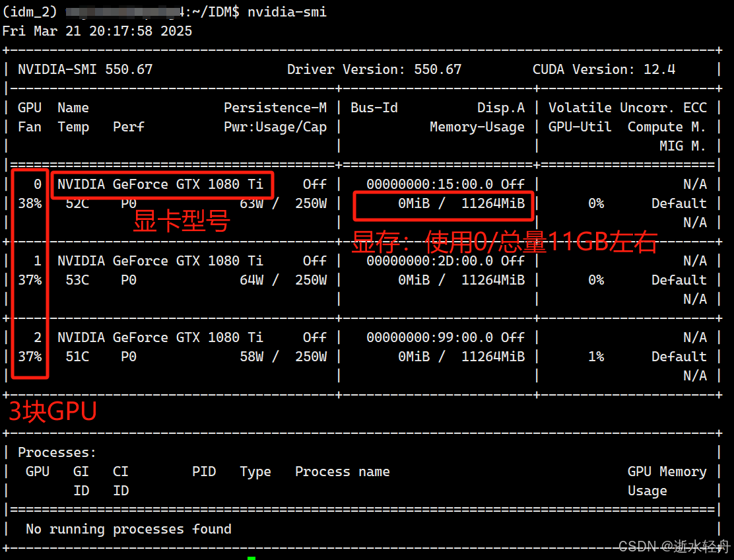Image resolution: width=734 pixels, height=560 pixels.
Task: Click the Bus-Id column header
Action: [374, 108]
